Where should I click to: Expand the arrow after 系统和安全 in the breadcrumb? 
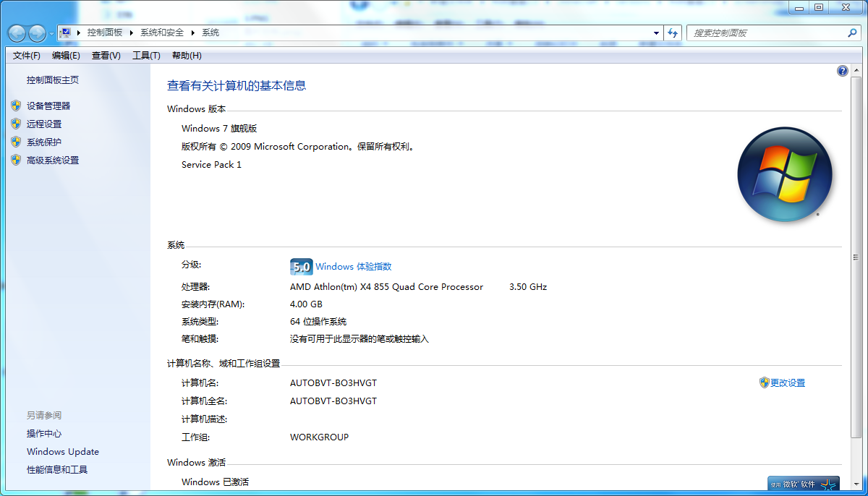[x=193, y=33]
